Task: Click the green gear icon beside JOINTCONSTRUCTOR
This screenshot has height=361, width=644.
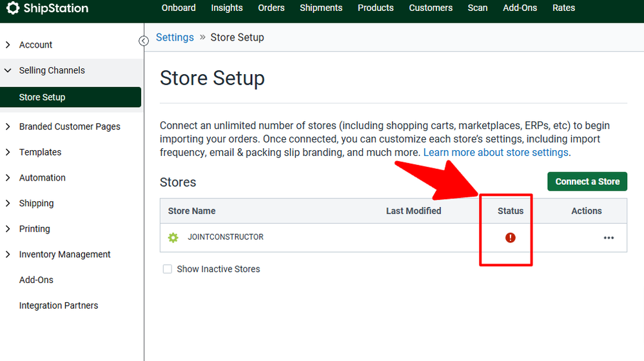Action: [173, 238]
